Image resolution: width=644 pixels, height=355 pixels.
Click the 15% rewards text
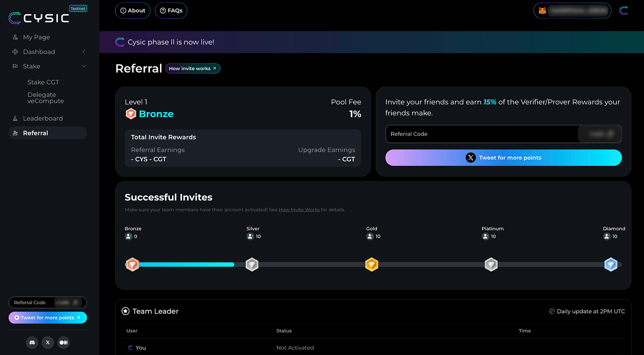pyautogui.click(x=490, y=102)
